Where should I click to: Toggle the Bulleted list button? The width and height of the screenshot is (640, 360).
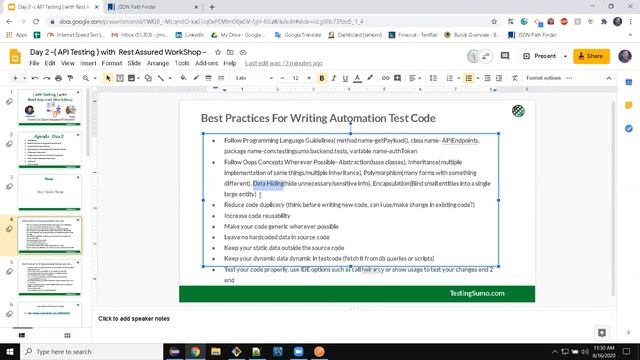point(469,78)
